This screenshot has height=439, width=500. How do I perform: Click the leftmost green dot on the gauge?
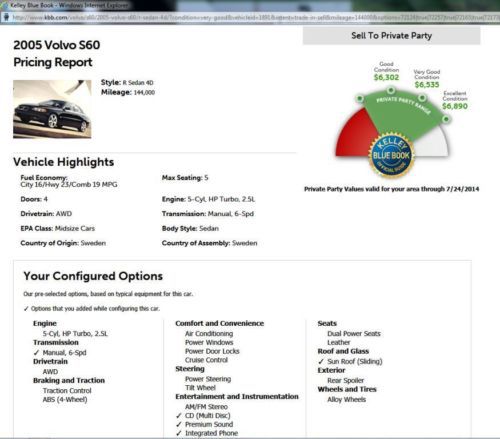coord(359,98)
